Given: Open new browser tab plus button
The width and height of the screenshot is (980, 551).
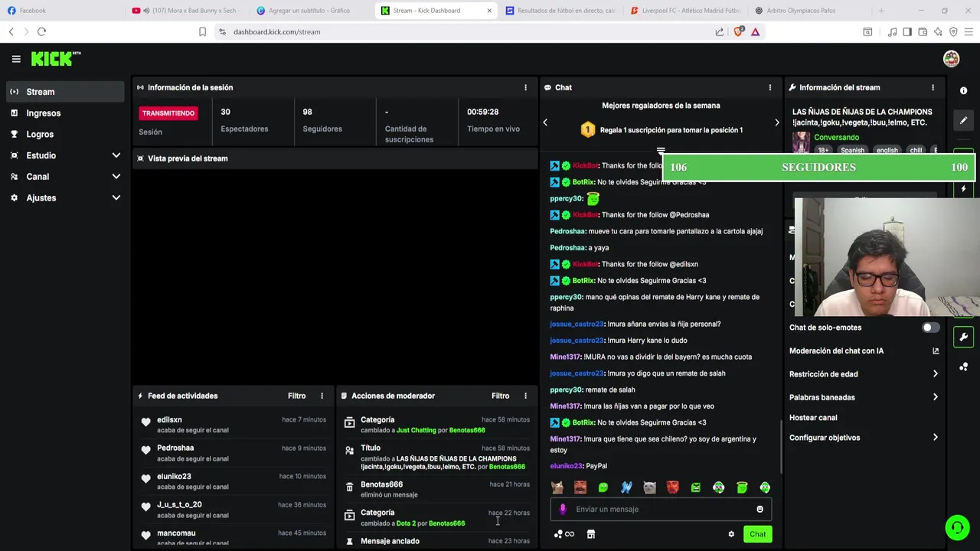Looking at the screenshot, I should (881, 11).
